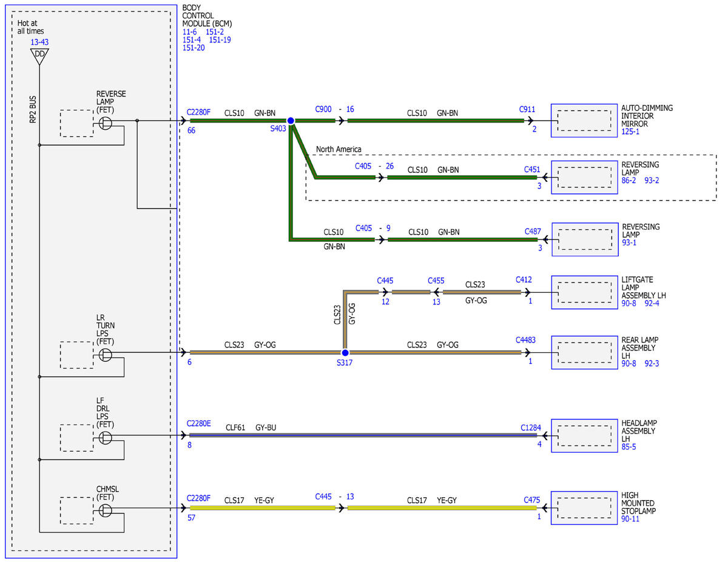Click connector label C455
The width and height of the screenshot is (728, 562).
click(436, 281)
